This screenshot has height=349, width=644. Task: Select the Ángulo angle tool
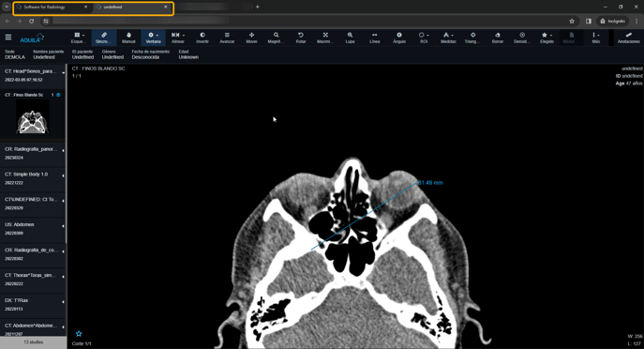tap(399, 38)
